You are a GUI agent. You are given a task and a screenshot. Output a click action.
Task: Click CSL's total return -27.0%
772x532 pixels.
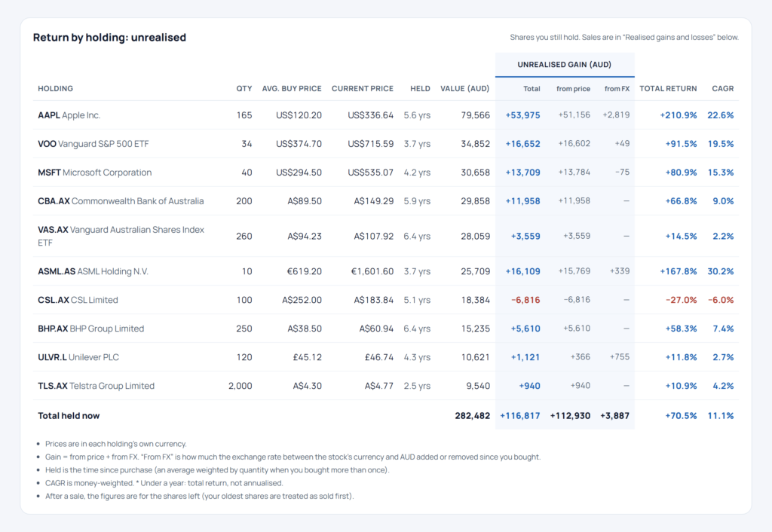pos(681,300)
